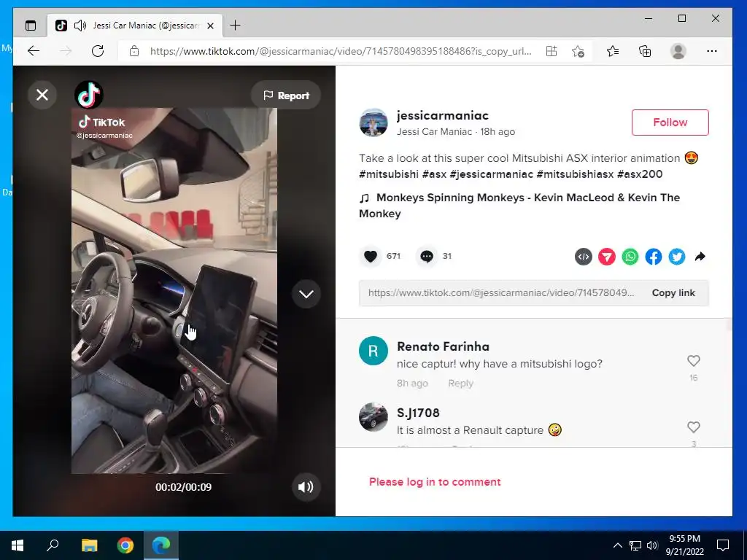Image resolution: width=747 pixels, height=560 pixels.
Task: Open Collections in Edge
Action: click(645, 51)
